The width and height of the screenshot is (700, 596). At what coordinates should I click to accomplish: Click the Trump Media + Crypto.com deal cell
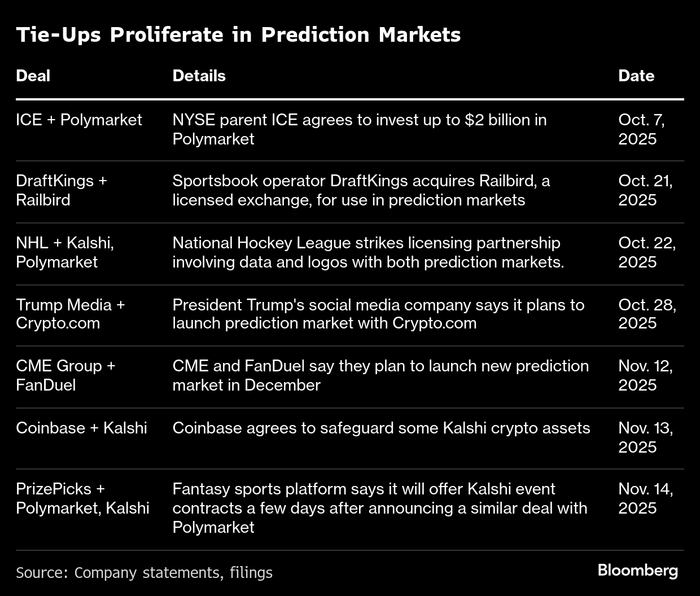[x=70, y=314]
